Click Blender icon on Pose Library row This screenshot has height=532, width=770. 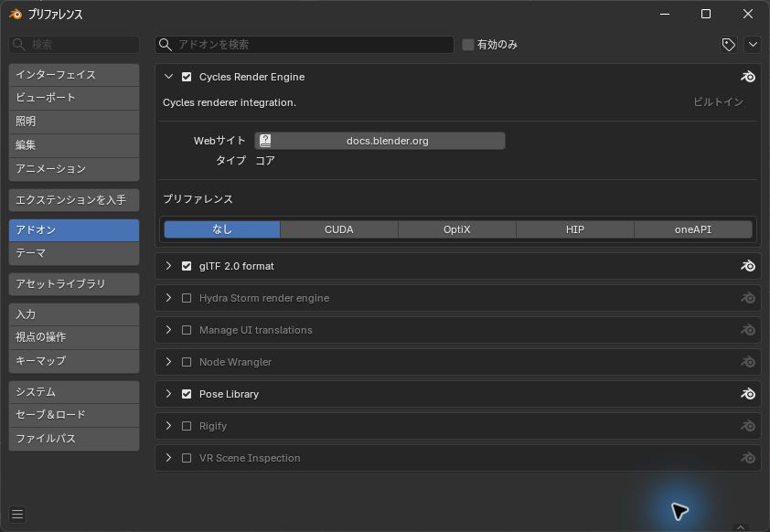[x=747, y=394]
